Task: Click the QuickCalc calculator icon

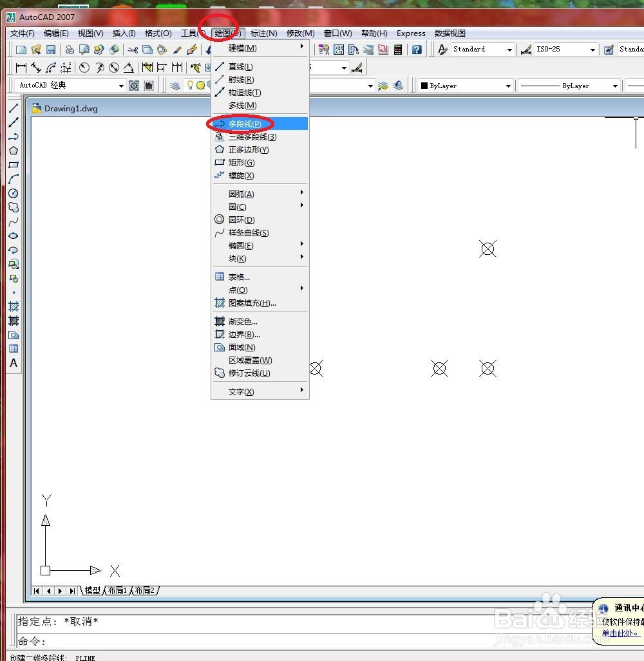Action: (x=398, y=50)
